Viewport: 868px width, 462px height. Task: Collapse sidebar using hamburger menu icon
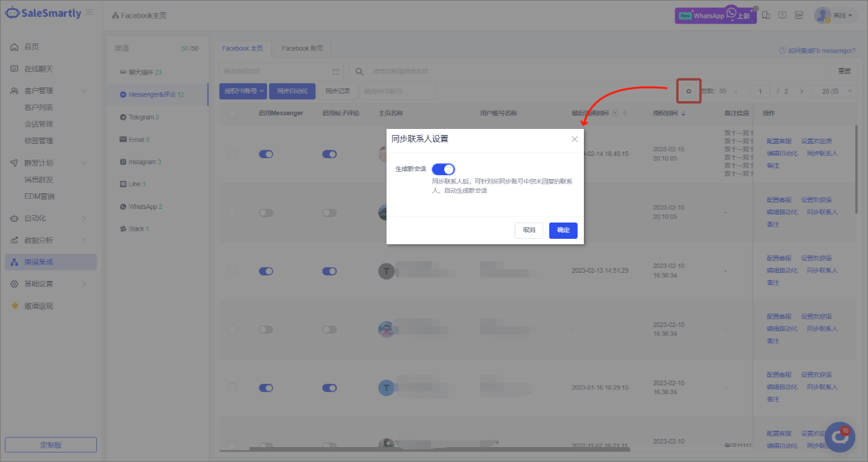tap(90, 13)
